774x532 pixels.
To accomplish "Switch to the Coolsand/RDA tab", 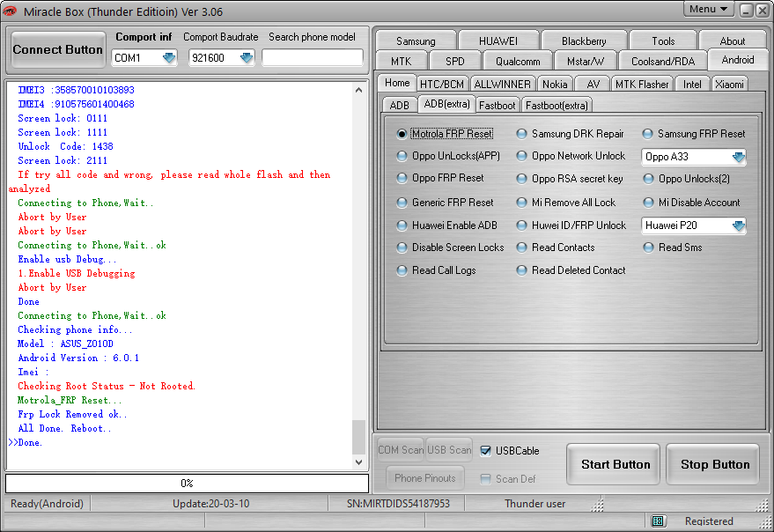I will (663, 62).
